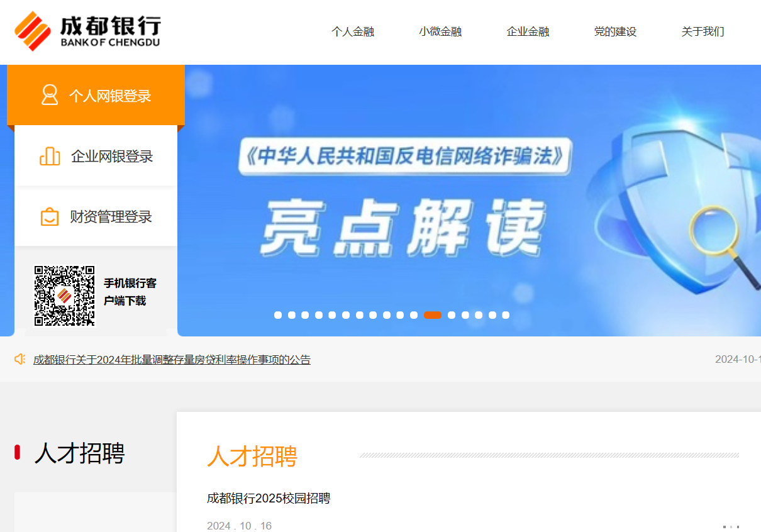
Task: Select the first carousel dot
Action: tap(278, 315)
